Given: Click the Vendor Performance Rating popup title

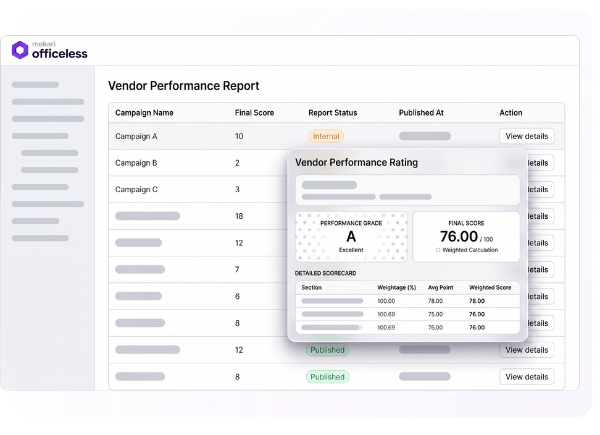Looking at the screenshot, I should [356, 163].
